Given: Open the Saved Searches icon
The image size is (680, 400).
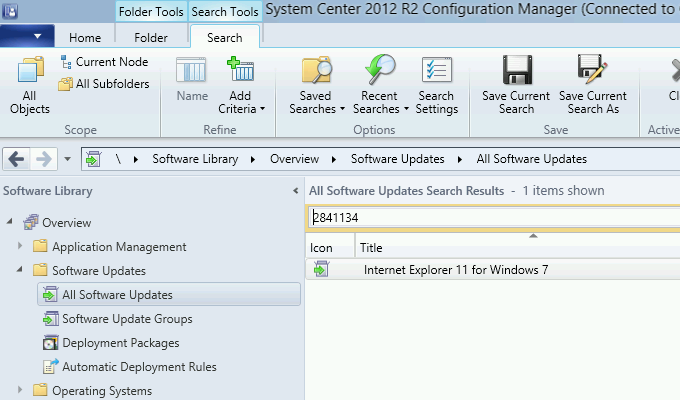Looking at the screenshot, I should pyautogui.click(x=317, y=69).
